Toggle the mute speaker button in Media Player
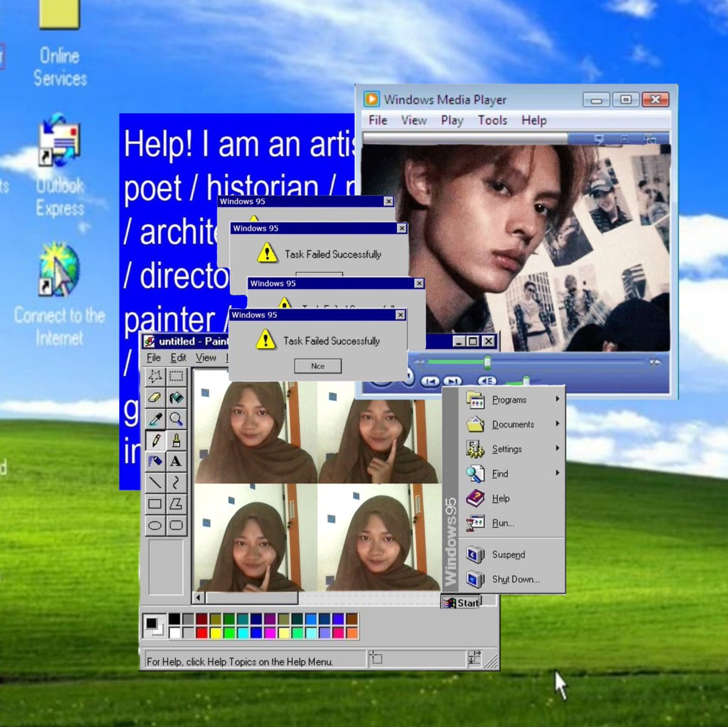This screenshot has width=728, height=727. pyautogui.click(x=487, y=381)
